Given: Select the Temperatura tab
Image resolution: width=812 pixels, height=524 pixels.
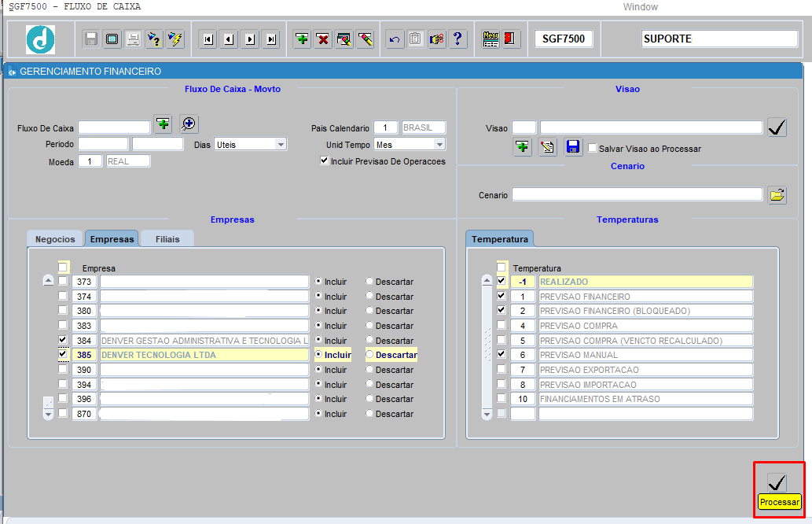Looking at the screenshot, I should pos(500,239).
